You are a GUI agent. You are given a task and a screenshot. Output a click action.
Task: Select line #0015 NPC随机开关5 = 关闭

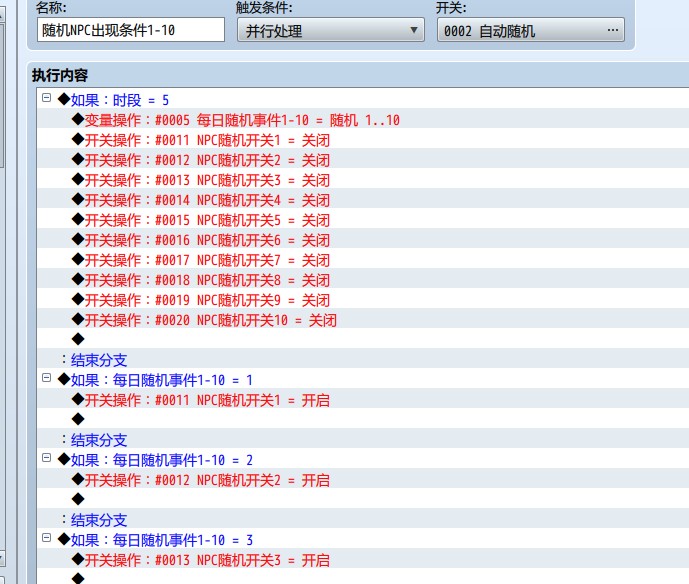pyautogui.click(x=363, y=220)
